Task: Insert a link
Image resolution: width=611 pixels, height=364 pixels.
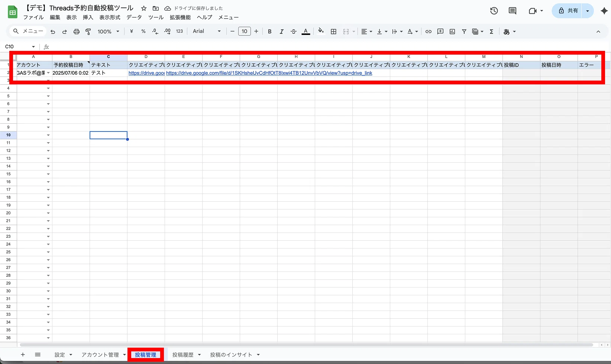Action: coord(429,32)
